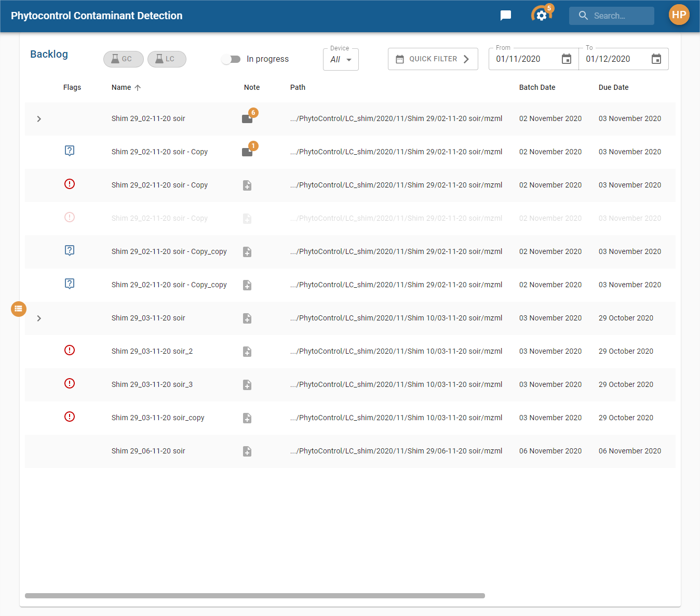Open note folder with 6 badge
Image resolution: width=700 pixels, height=616 pixels.
tap(248, 118)
